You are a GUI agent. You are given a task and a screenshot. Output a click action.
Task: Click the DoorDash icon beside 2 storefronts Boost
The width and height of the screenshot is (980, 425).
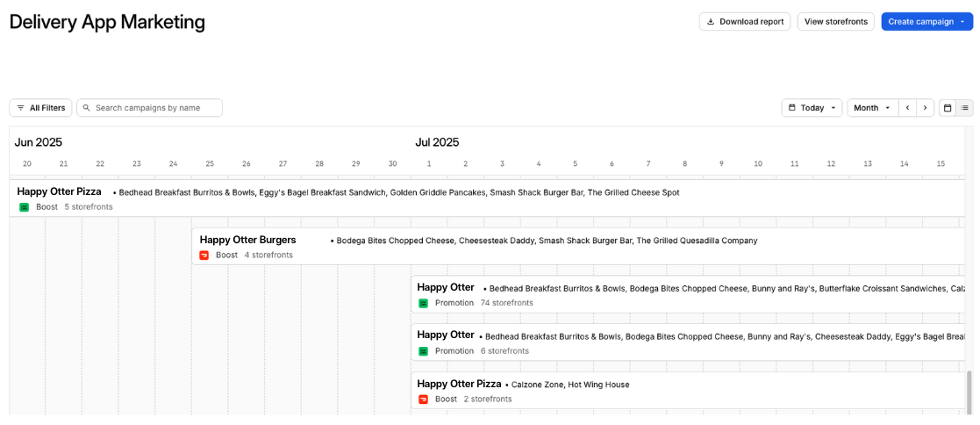pyautogui.click(x=423, y=399)
